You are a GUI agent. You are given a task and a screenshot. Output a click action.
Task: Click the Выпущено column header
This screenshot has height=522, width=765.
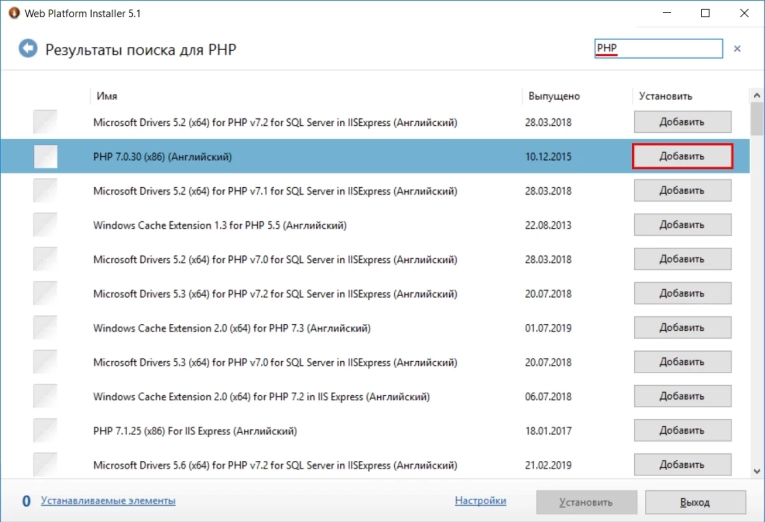(x=554, y=96)
